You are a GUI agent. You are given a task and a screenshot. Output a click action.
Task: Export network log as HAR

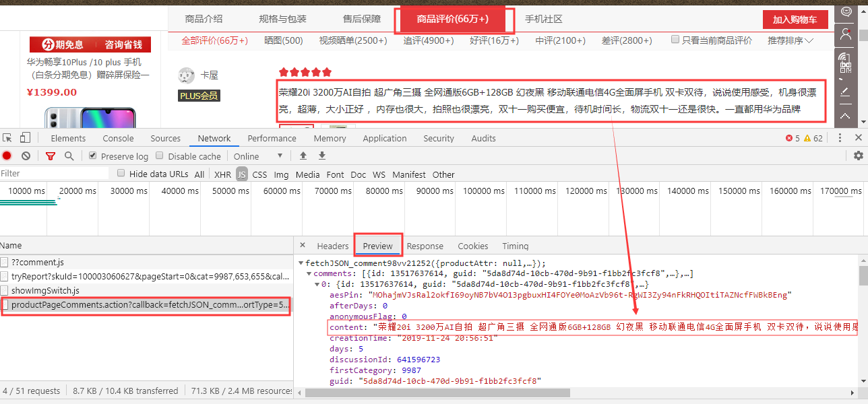pos(321,156)
